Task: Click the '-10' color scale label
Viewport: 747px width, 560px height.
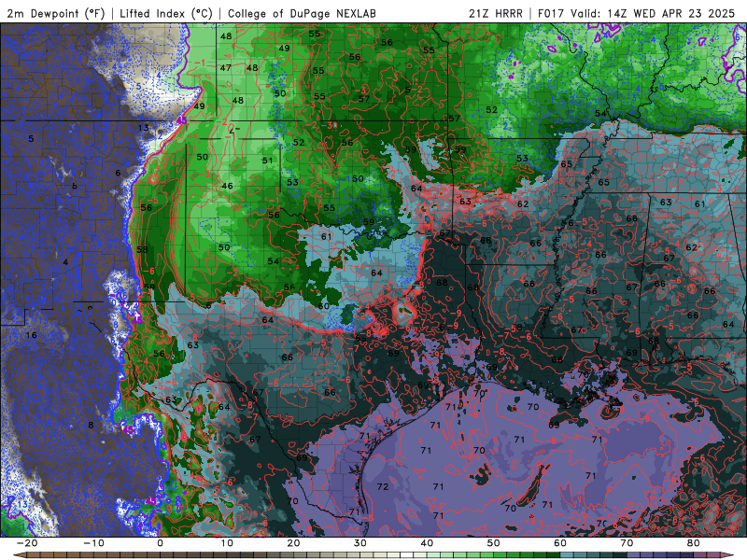Action: [93, 543]
